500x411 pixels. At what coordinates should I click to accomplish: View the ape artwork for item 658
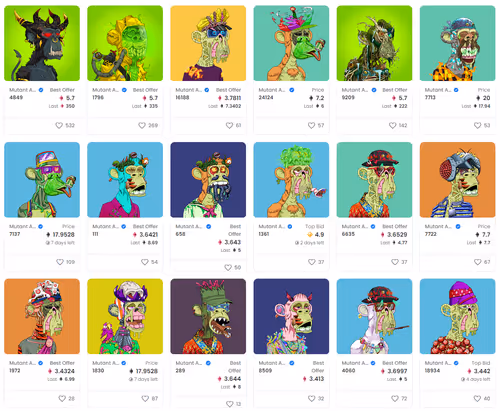coord(208,180)
